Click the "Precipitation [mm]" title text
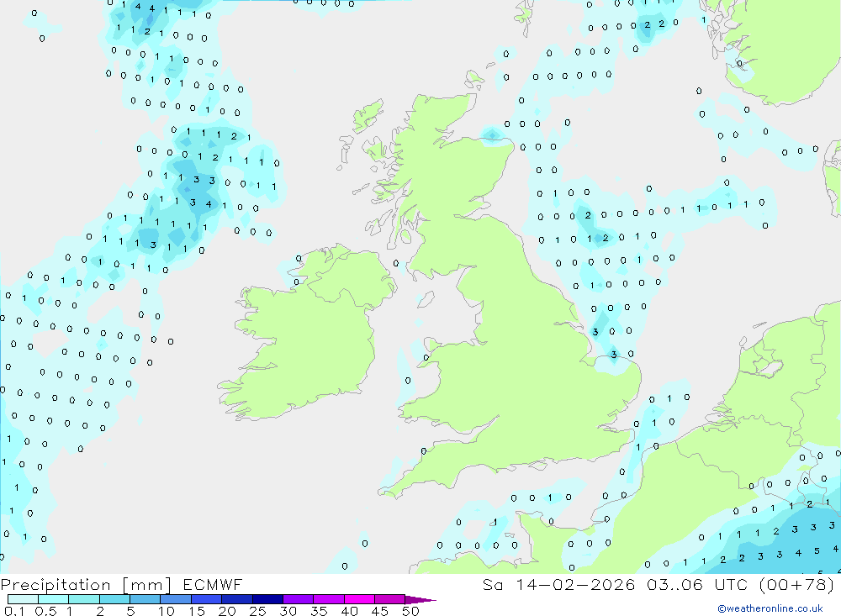Screen dimensions: 841x616 [x=86, y=585]
